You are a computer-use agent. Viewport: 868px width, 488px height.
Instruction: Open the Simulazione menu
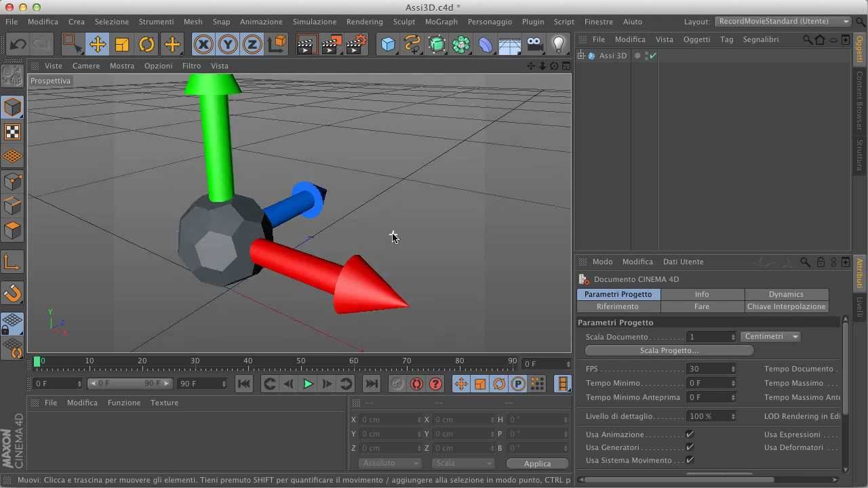pos(315,22)
